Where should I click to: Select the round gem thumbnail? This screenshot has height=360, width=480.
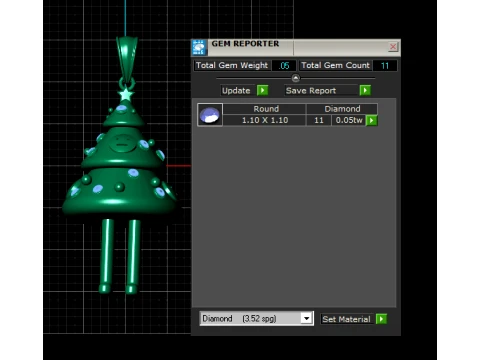[x=210, y=115]
